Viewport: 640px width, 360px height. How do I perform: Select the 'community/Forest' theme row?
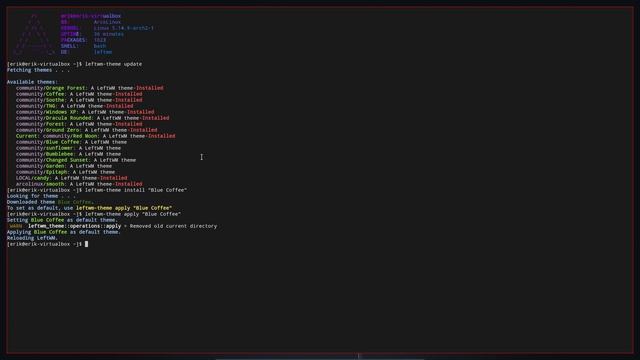click(79, 124)
